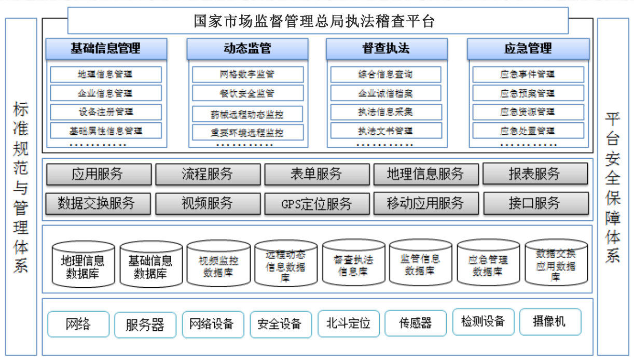
Task: Click the 重要环境远程监控 item
Action: pyautogui.click(x=247, y=132)
